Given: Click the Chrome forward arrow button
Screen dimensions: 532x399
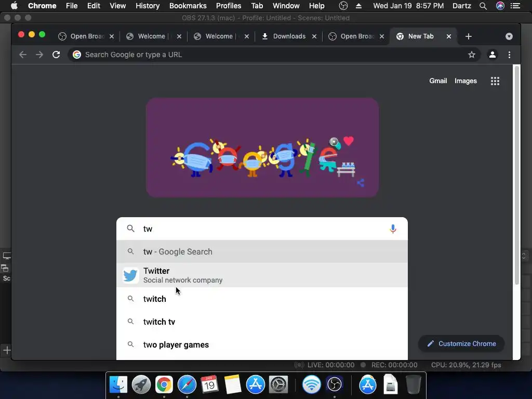Looking at the screenshot, I should pos(39,55).
